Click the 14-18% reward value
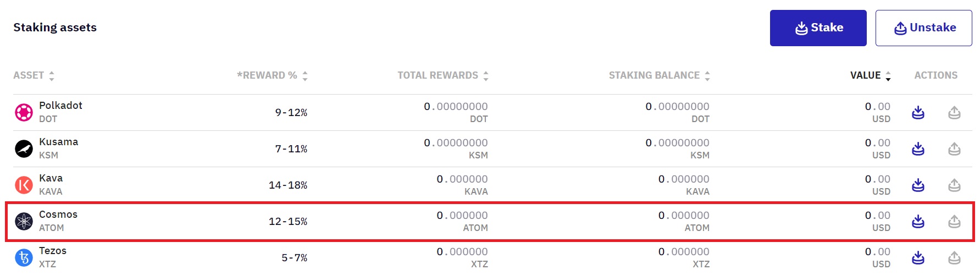 pos(288,185)
